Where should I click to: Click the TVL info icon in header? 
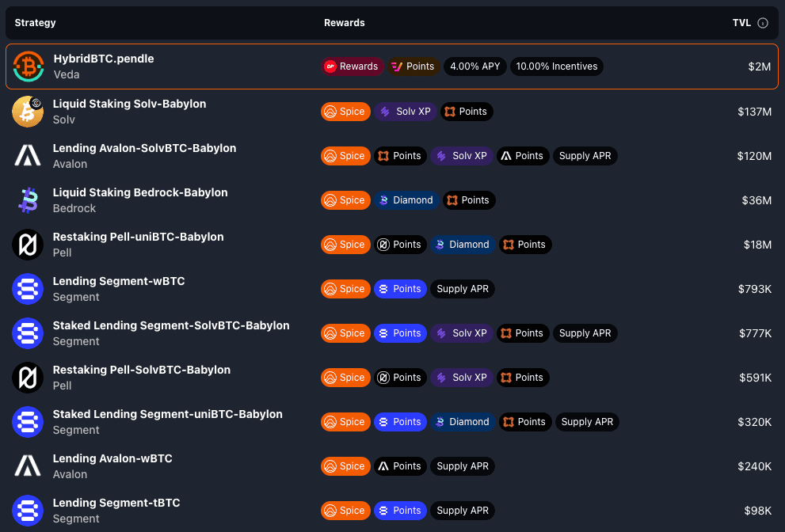[763, 23]
